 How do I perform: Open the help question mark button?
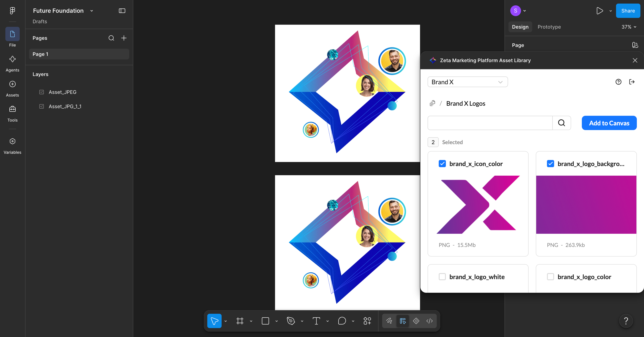click(626, 321)
